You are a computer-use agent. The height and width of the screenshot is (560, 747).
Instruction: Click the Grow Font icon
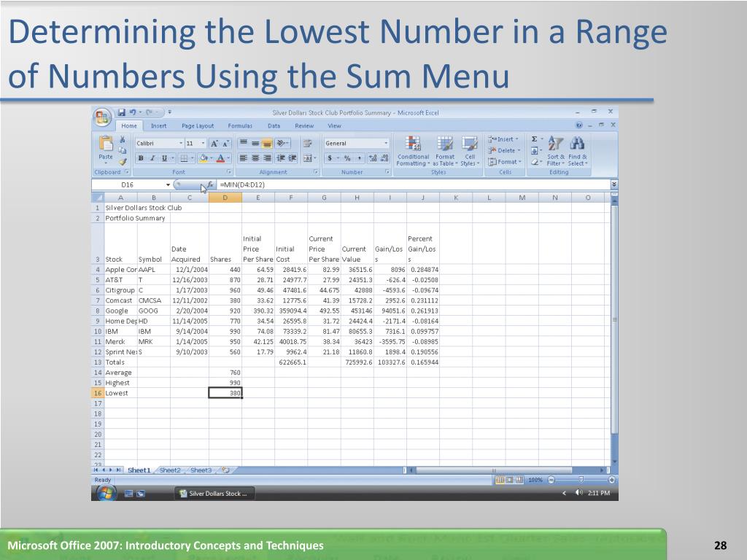click(x=214, y=144)
